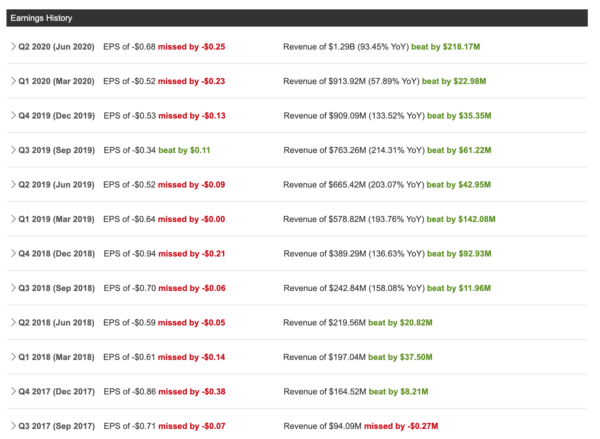Select the Q1 2019 (Mar 2019) quarter label
This screenshot has height=439, width=600.
pos(56,219)
